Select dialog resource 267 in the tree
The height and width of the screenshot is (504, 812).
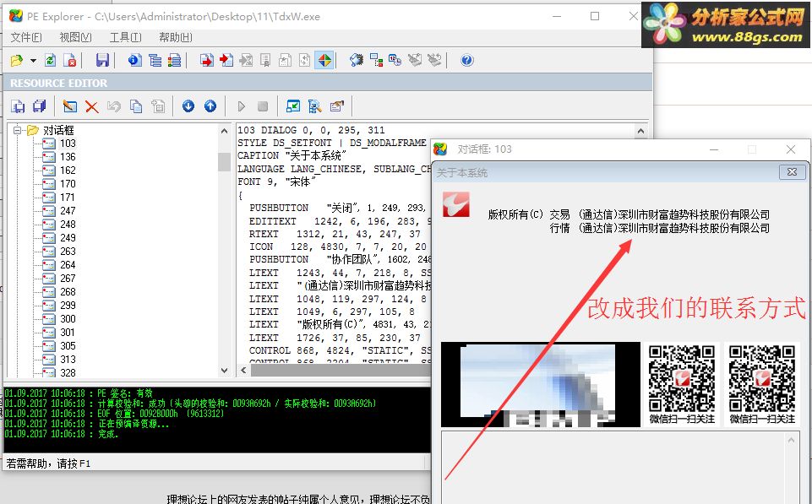pos(68,279)
